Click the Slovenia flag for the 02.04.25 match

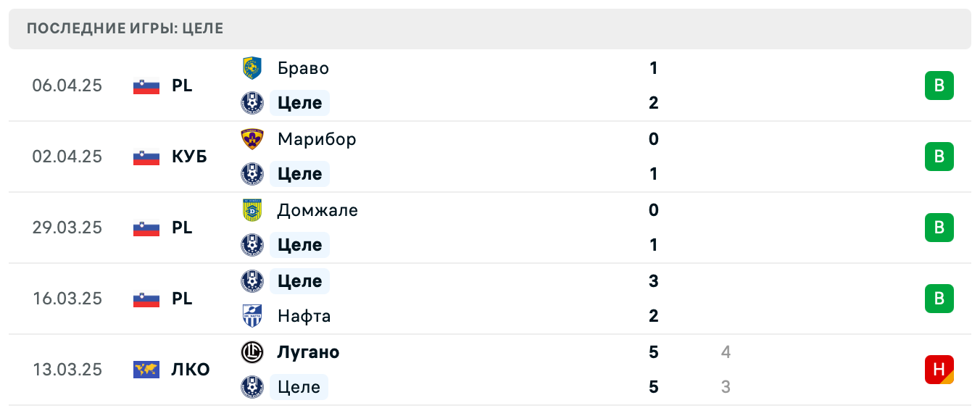(x=146, y=157)
